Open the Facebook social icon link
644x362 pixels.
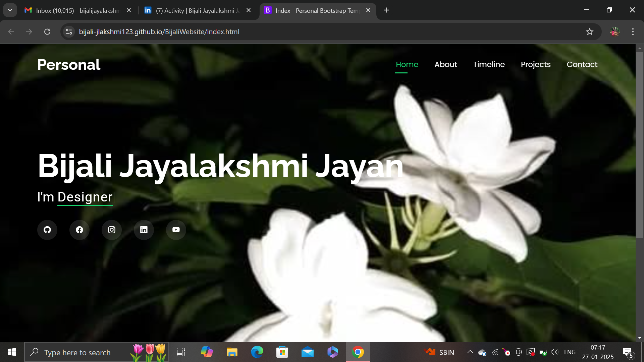pyautogui.click(x=79, y=230)
